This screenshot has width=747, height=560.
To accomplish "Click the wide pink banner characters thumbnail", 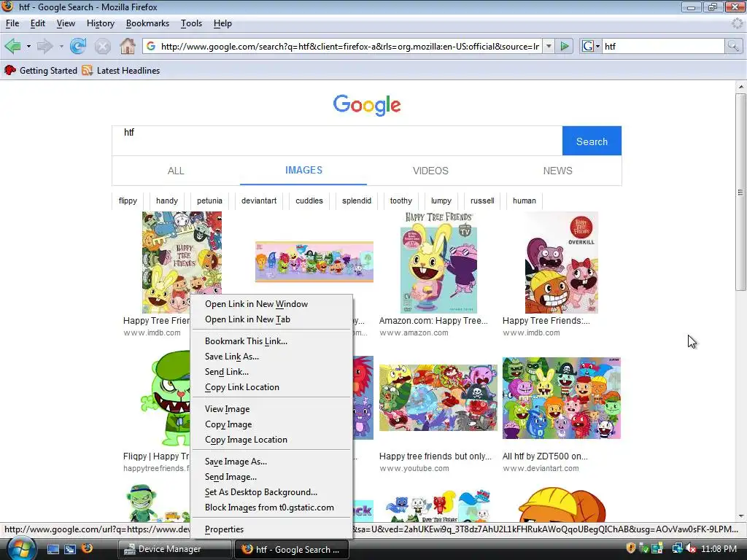I will (x=314, y=262).
